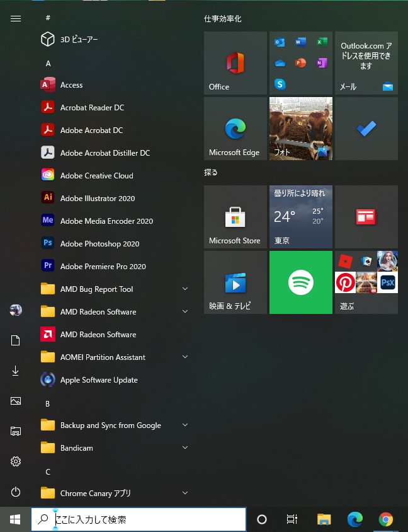
Task: Click the ここに入力して検索 search box
Action: coord(139,519)
